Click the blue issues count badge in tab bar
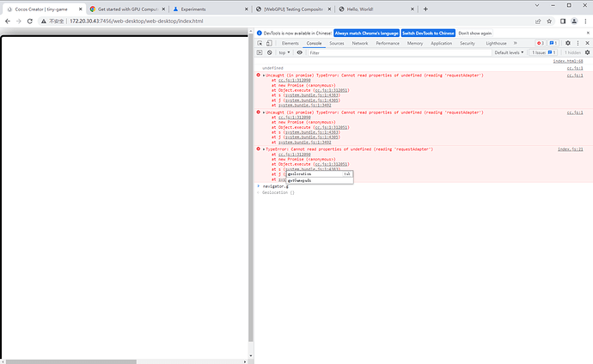Screen dimensions: 593x364 pos(553,43)
